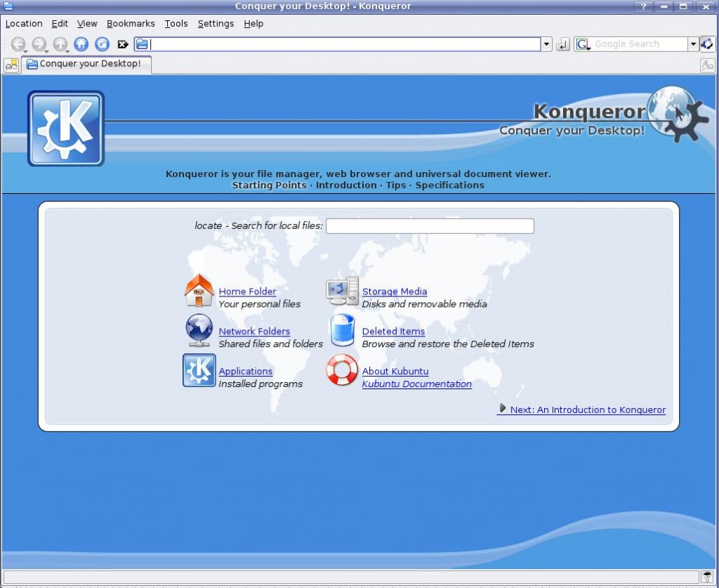Viewport: 719px width, 588px height.
Task: Click the Up directory arrow
Action: (x=60, y=44)
